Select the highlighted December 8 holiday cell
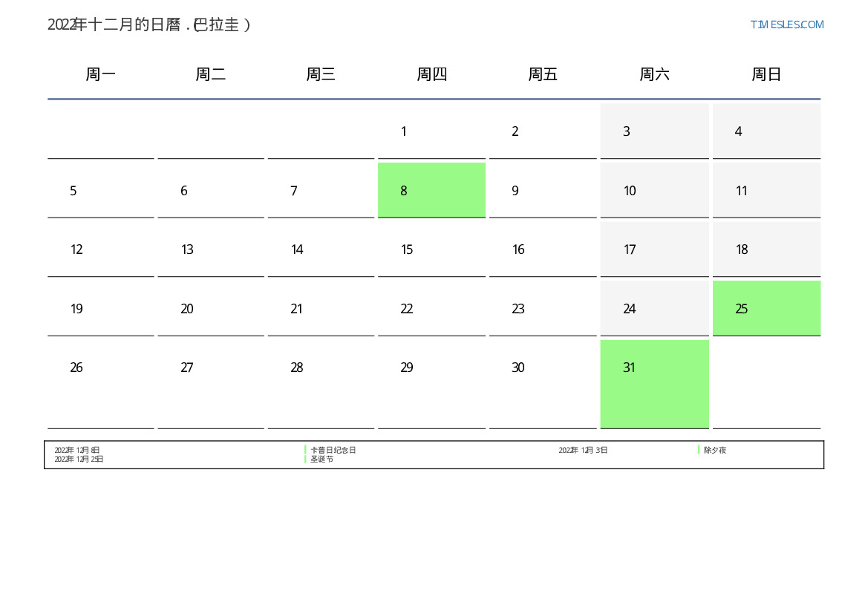868x614 pixels. 431,190
